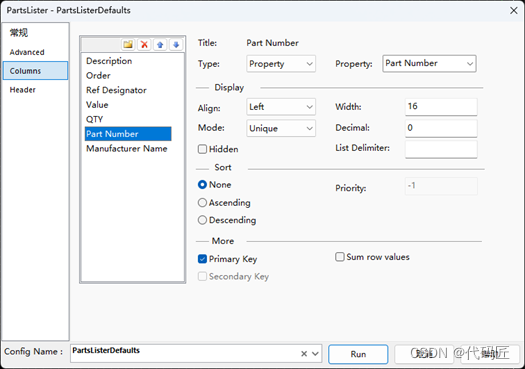Select Manufacturer Name in column list
The image size is (525, 369).
(x=127, y=149)
